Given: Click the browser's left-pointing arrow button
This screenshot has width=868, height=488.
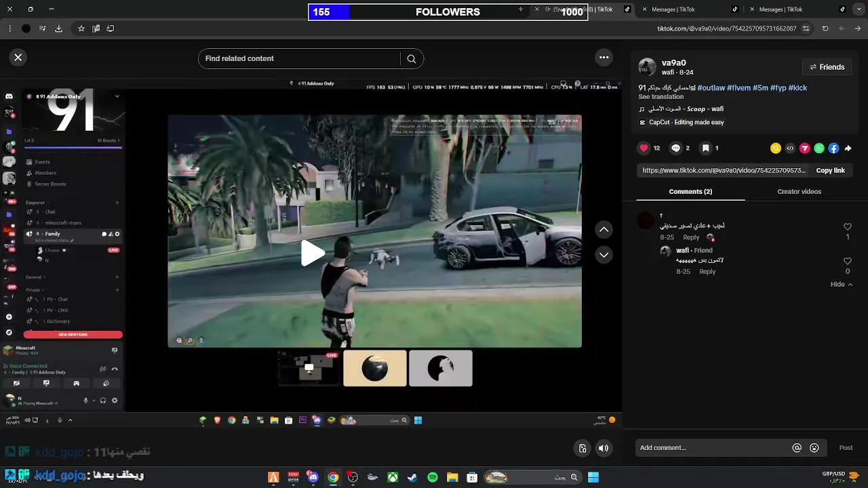Looking at the screenshot, I should [842, 28].
